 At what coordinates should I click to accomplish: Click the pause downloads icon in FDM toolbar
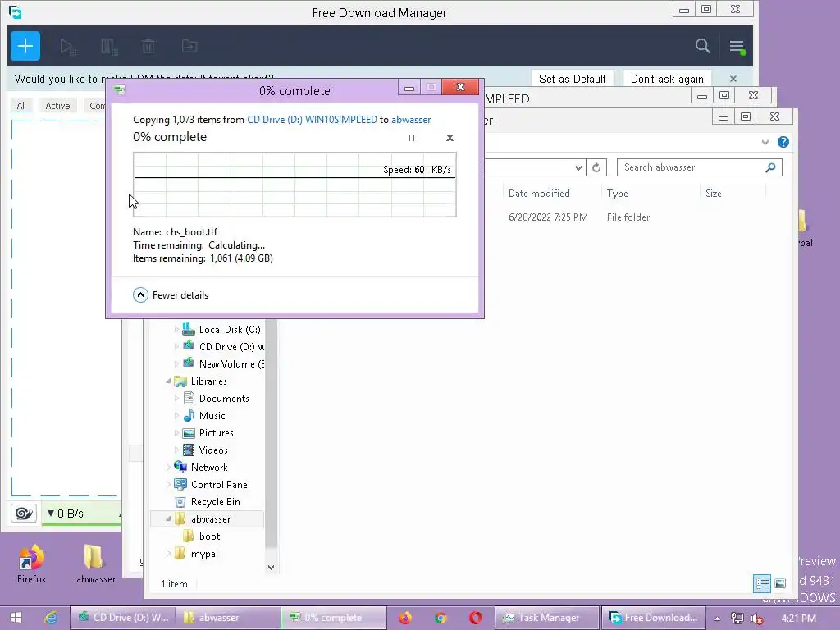[109, 47]
